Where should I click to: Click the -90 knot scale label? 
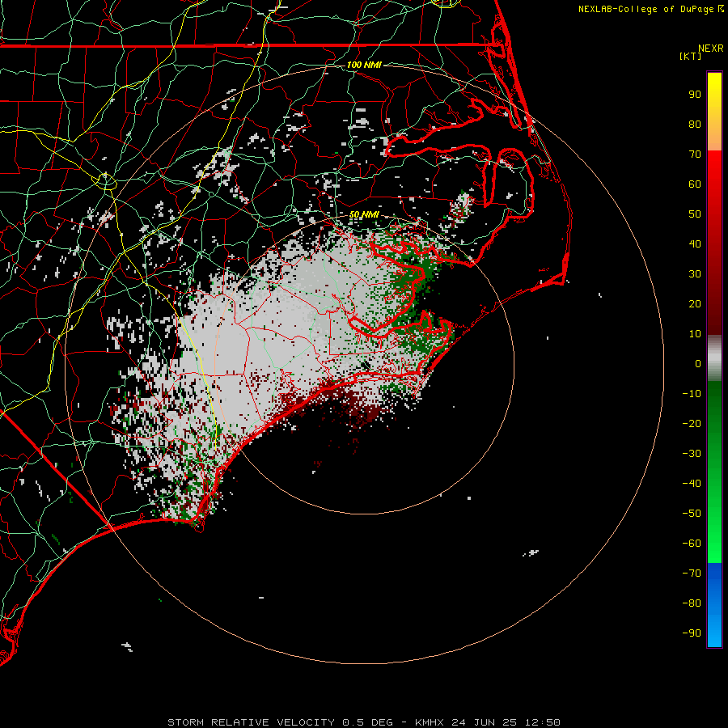pyautogui.click(x=692, y=633)
